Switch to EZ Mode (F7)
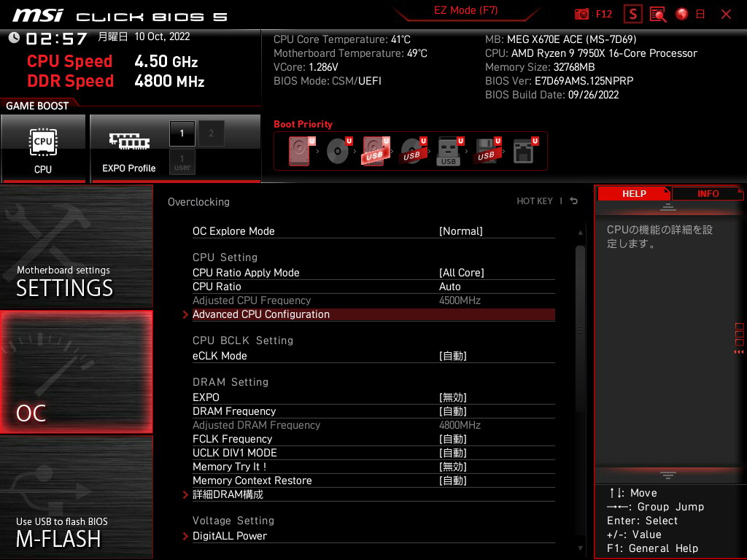747x560 pixels. tap(466, 10)
